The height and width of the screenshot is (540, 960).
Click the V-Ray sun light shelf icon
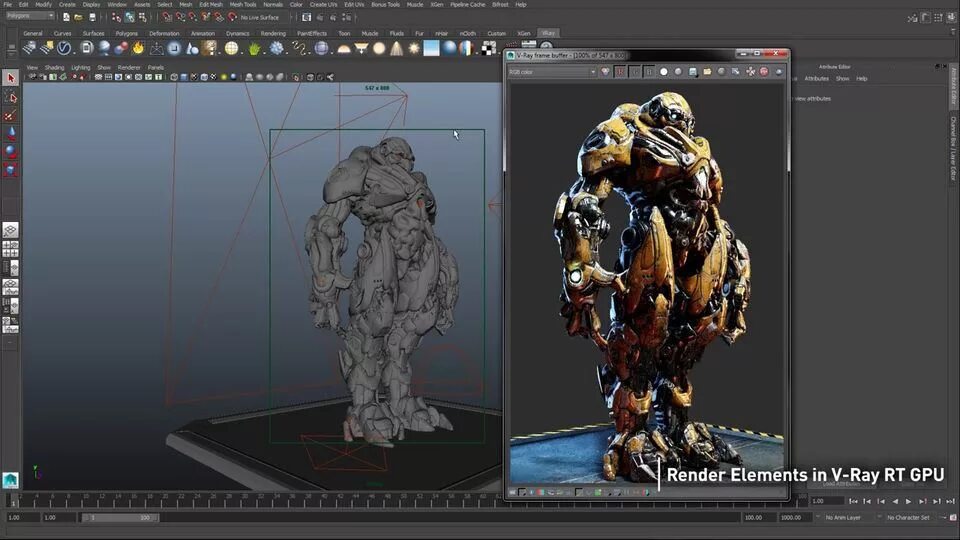[414, 48]
